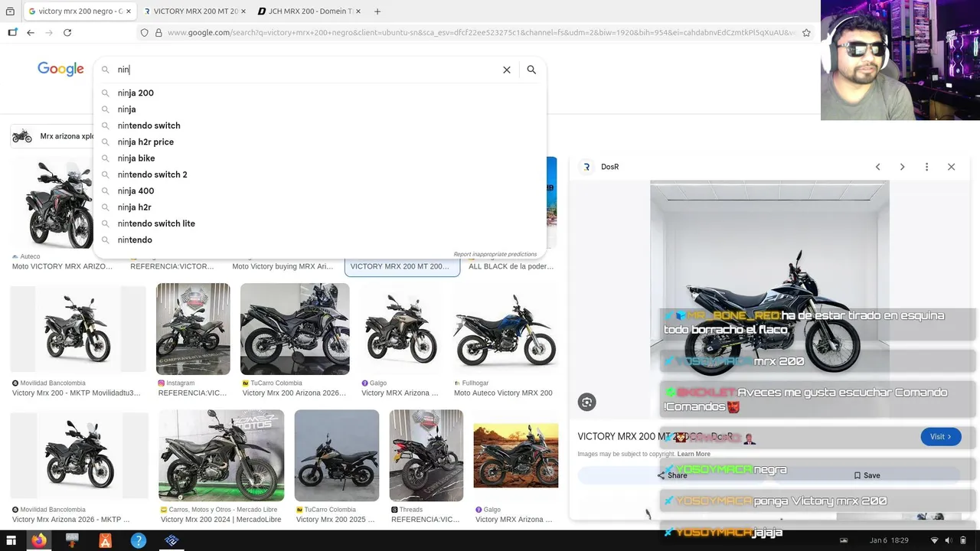Viewport: 980px width, 551px height.
Task: Click the padlock site info icon
Action: click(158, 33)
